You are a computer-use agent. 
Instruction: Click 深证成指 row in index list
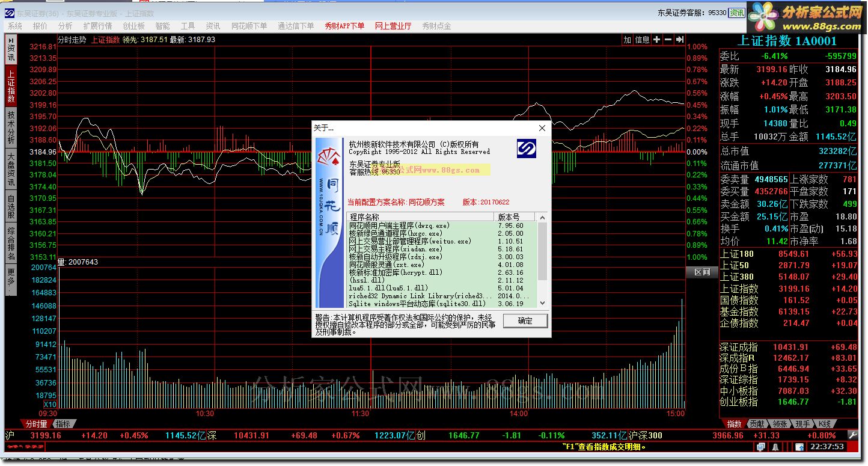click(789, 347)
